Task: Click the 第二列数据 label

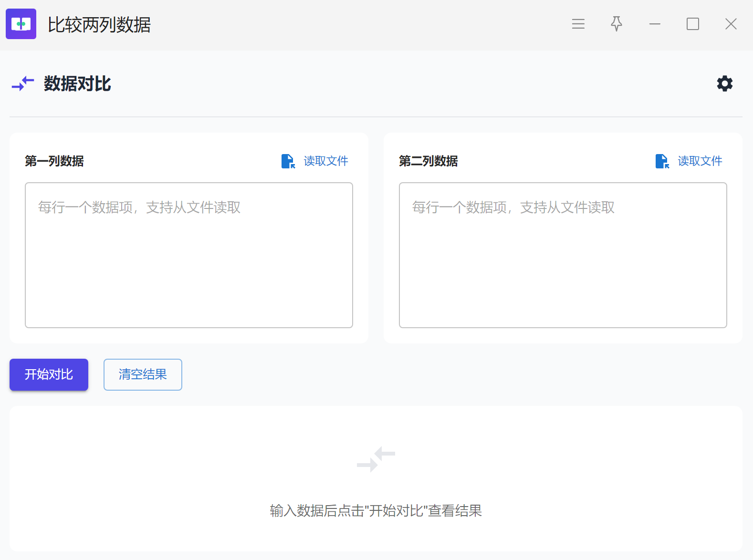Action: [429, 161]
